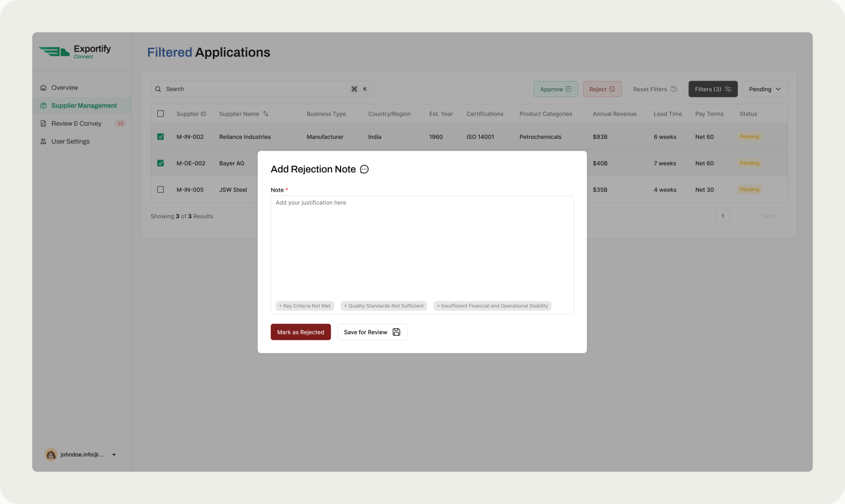Click the floppy disk save icon
The width and height of the screenshot is (845, 504).
(396, 332)
